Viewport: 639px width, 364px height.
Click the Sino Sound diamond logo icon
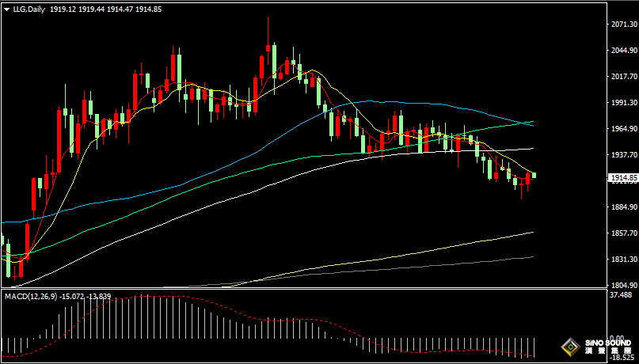tap(569, 347)
